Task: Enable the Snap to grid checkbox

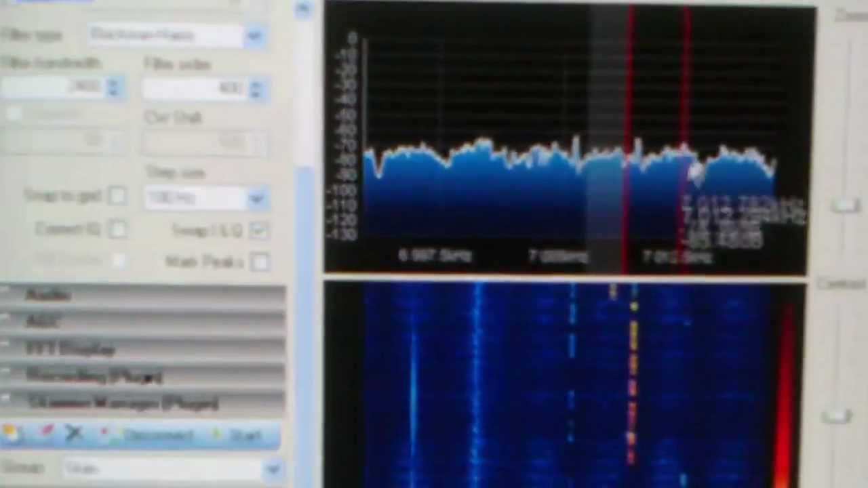Action: click(117, 197)
